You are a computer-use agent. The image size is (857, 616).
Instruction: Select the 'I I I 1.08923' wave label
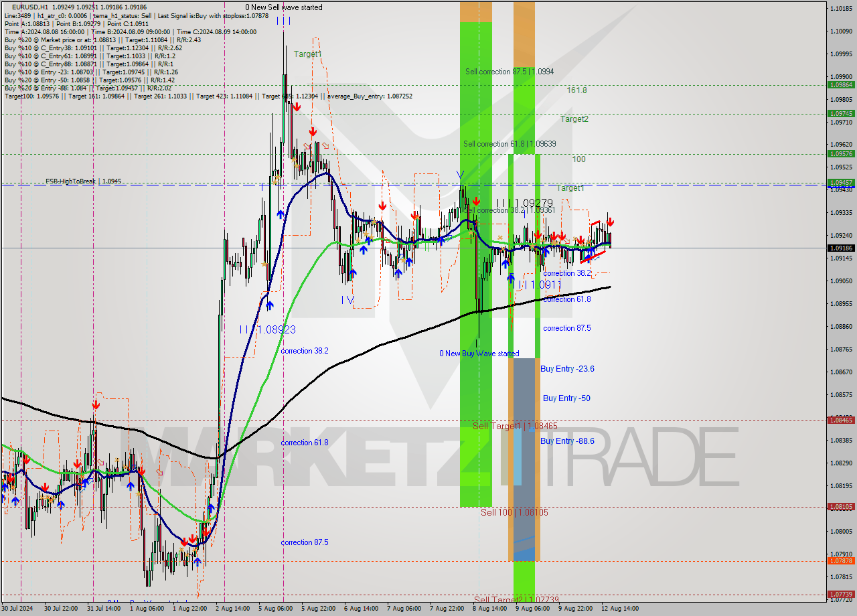pos(268,329)
